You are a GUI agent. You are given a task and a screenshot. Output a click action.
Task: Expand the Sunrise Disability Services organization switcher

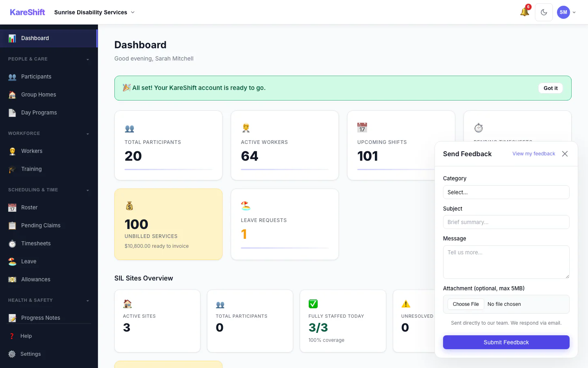point(94,12)
